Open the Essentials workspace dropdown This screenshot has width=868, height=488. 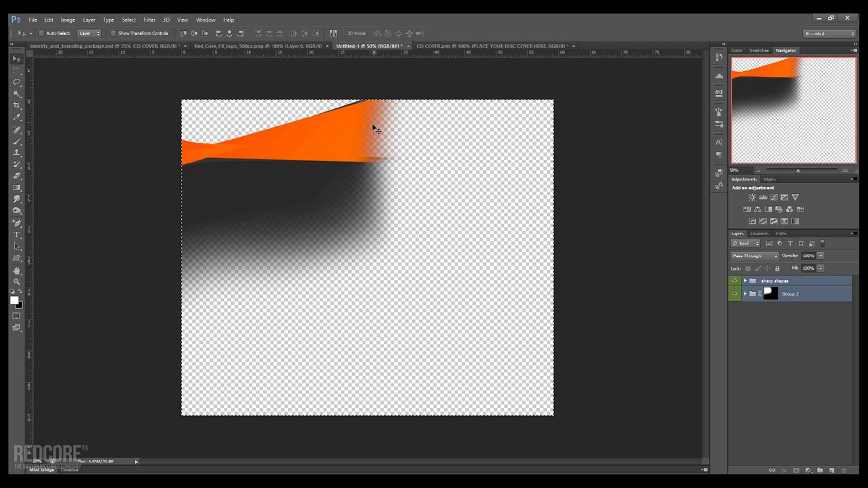[829, 34]
